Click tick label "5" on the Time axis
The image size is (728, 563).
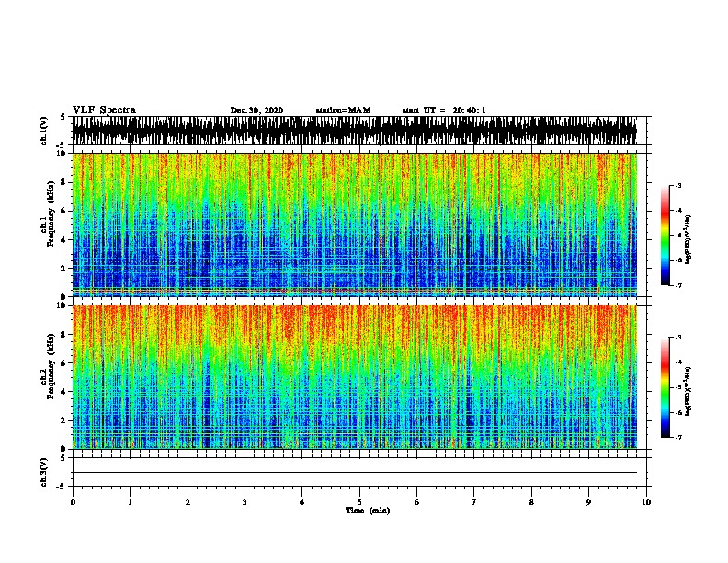click(359, 502)
